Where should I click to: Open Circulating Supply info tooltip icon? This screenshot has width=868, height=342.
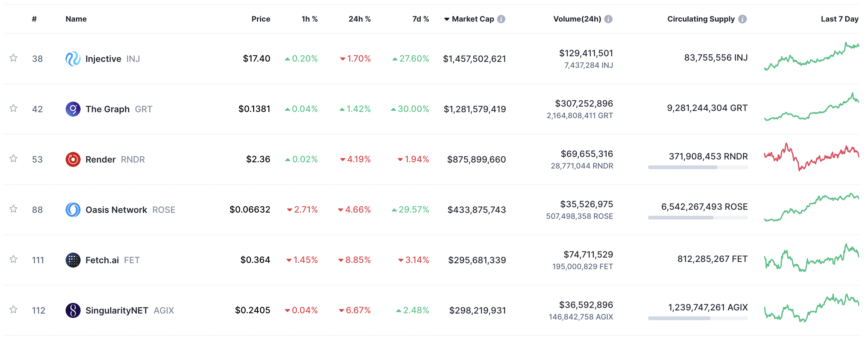coord(742,19)
